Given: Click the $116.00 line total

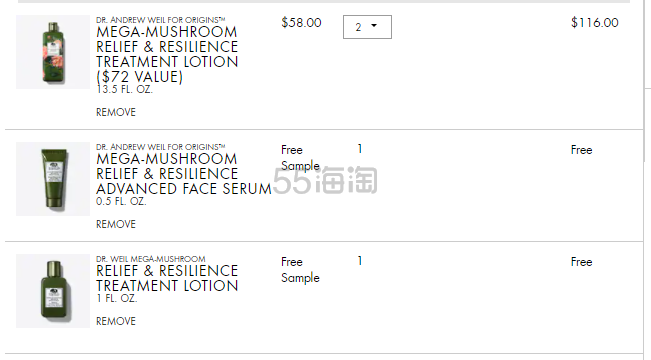Looking at the screenshot, I should point(595,22).
